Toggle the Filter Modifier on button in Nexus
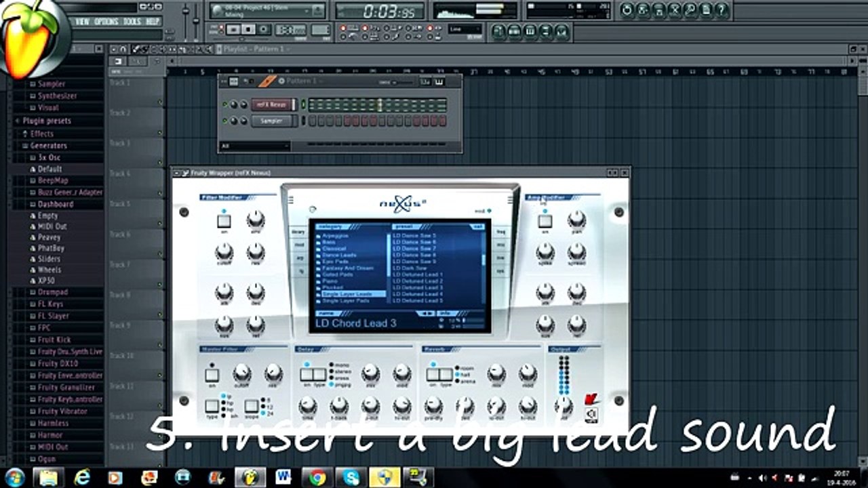Image resolution: width=868 pixels, height=488 pixels. tap(224, 221)
